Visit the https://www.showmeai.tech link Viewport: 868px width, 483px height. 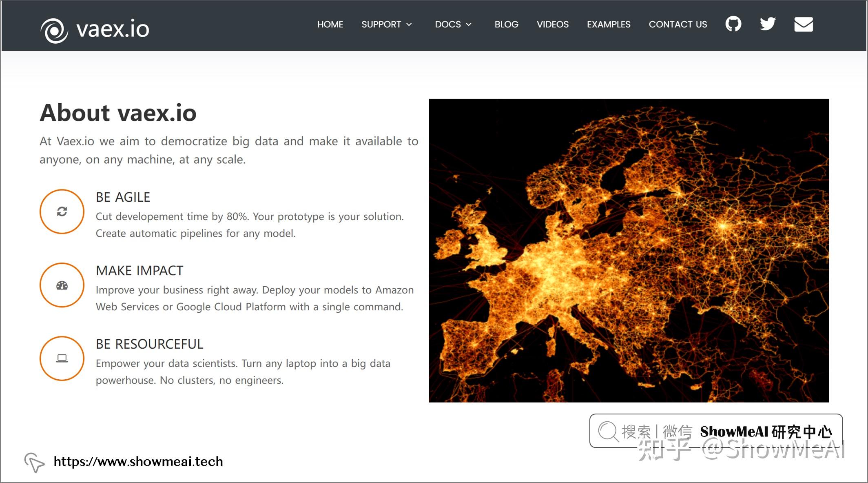coord(138,461)
